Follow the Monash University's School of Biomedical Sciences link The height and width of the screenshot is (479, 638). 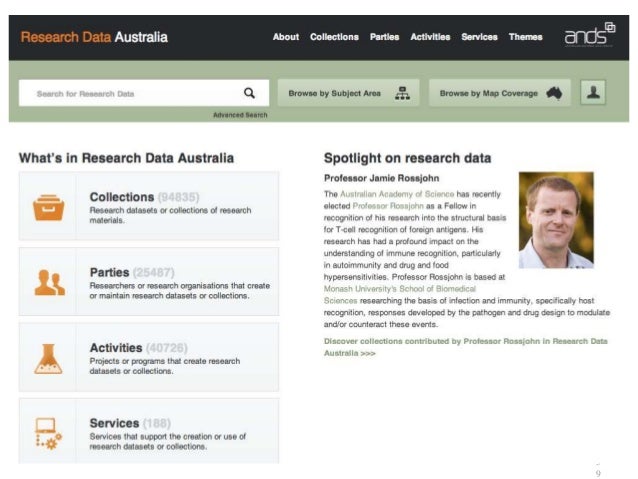point(400,295)
